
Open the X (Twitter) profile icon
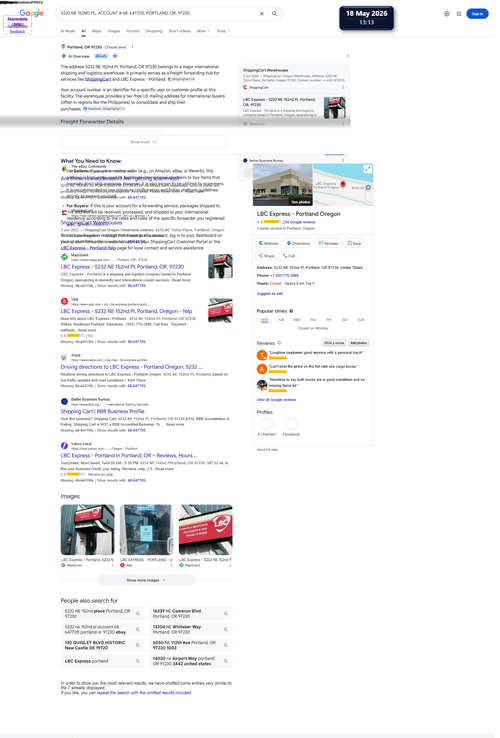267,426
